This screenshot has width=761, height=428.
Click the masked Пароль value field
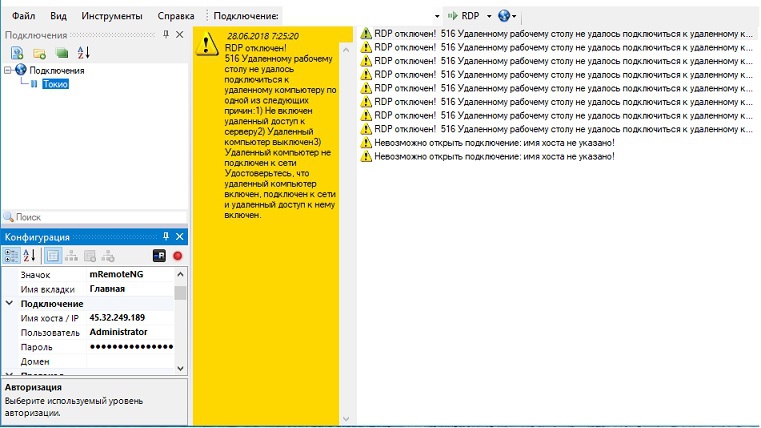tap(131, 346)
